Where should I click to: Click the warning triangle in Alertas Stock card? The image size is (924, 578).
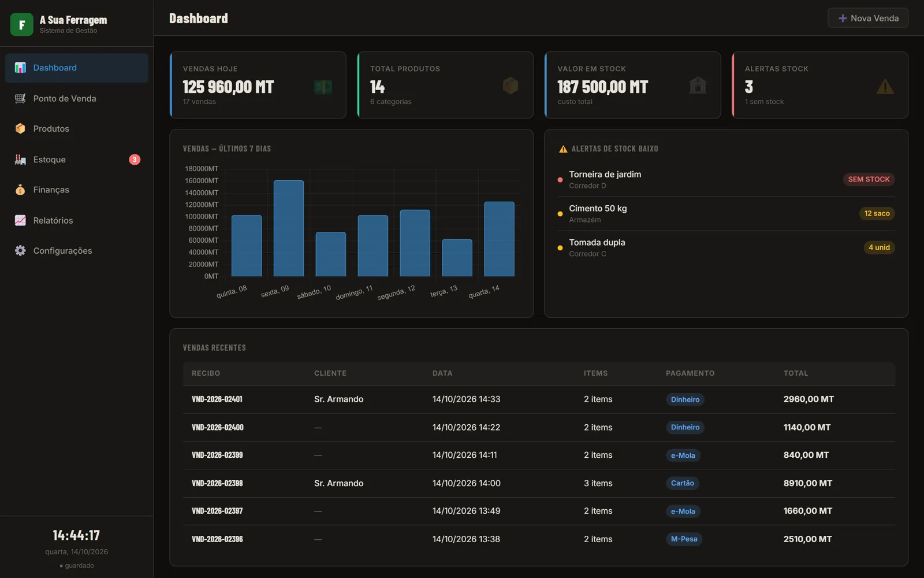885,87
